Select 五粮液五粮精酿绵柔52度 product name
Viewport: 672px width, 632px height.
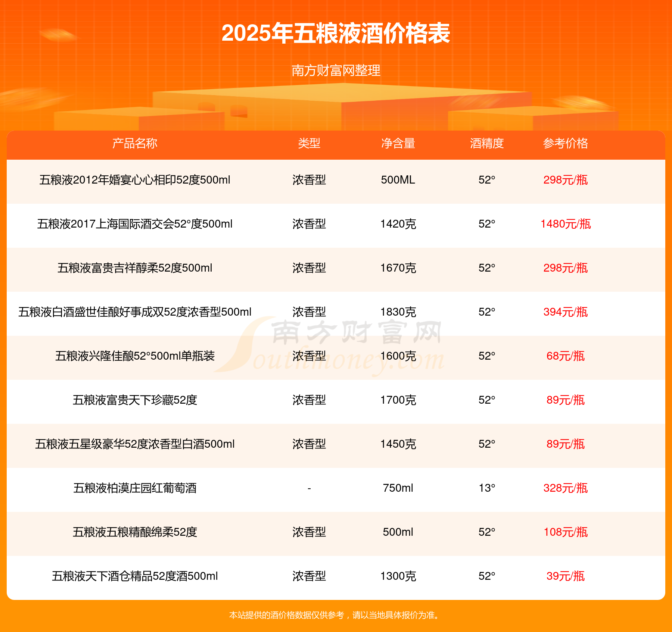point(135,532)
